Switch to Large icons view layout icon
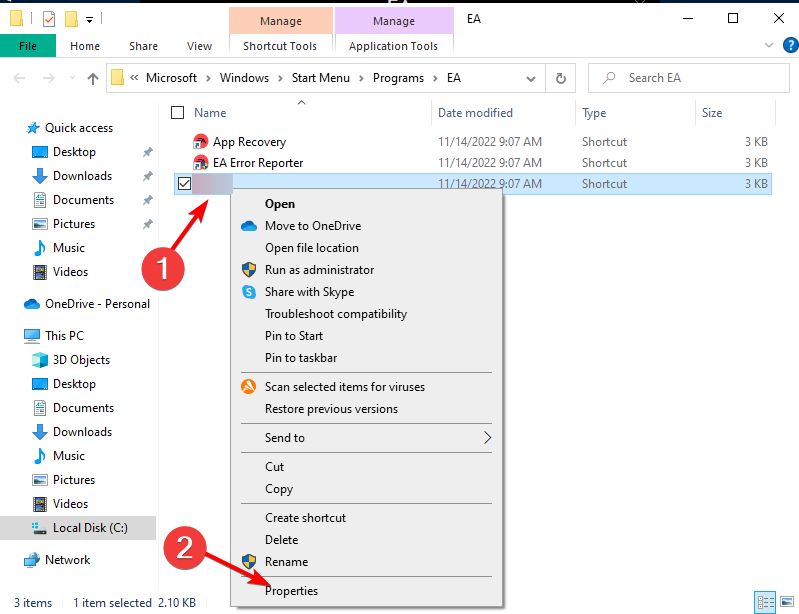 [787, 603]
